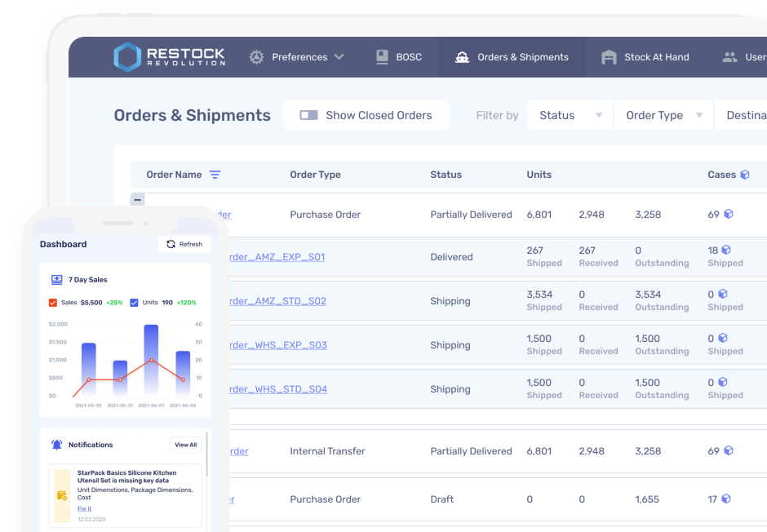This screenshot has width=767, height=532.
Task: Click the Orders & Shipments page heading
Action: point(193,115)
